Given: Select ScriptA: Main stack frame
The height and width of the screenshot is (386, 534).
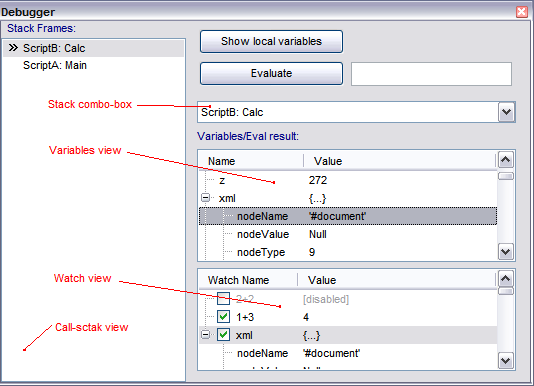Looking at the screenshot, I should click(x=55, y=65).
